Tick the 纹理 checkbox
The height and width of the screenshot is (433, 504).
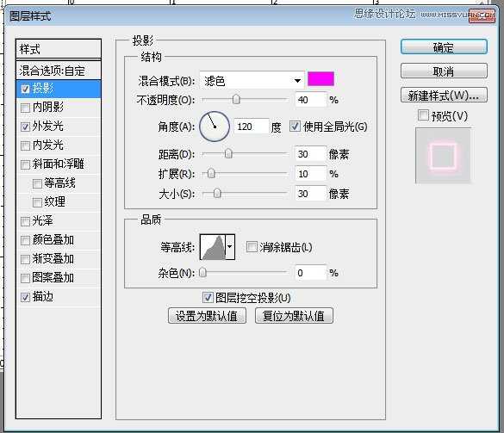(37, 202)
